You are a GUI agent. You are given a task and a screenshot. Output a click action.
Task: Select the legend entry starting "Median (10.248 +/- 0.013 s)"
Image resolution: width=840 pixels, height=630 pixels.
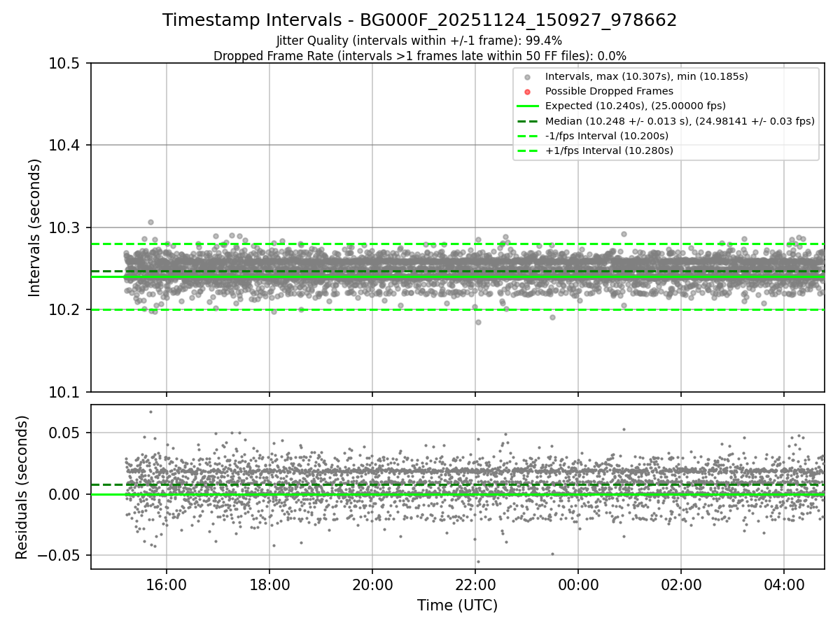pos(680,120)
